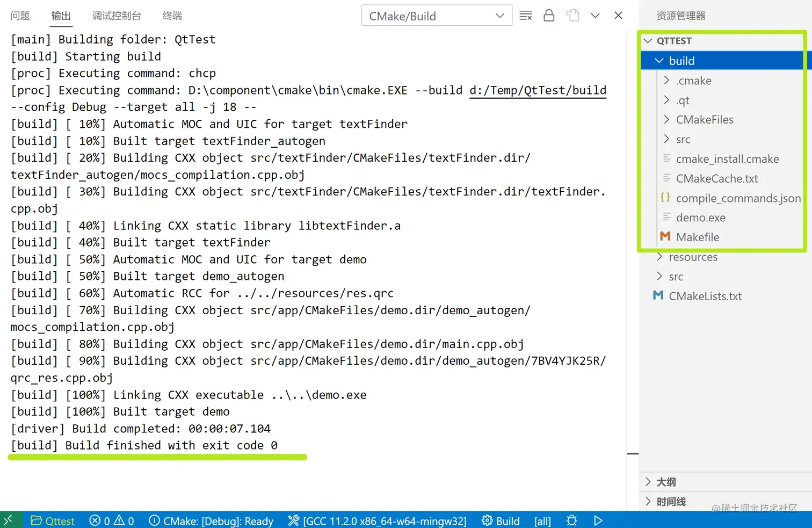
Task: Click the Makefile M icon
Action: (x=665, y=236)
